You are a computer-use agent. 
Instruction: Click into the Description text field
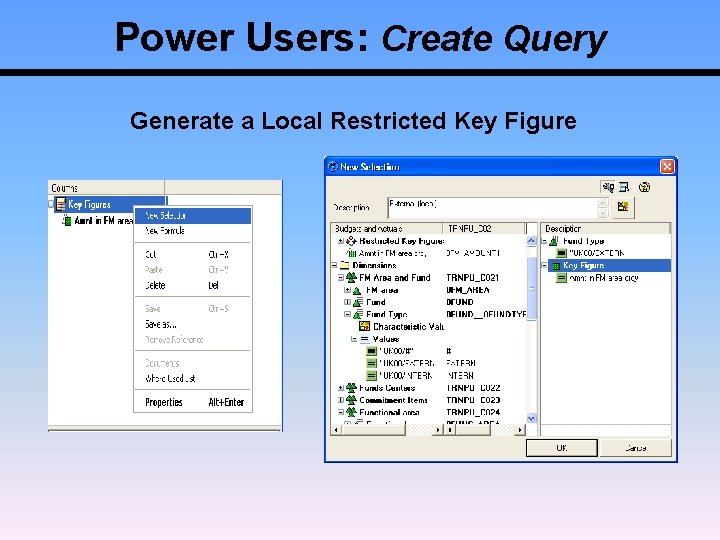492,208
